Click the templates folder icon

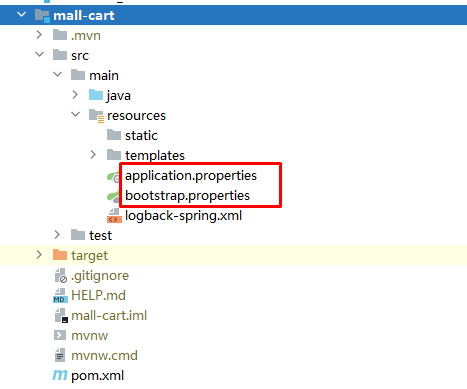point(114,155)
